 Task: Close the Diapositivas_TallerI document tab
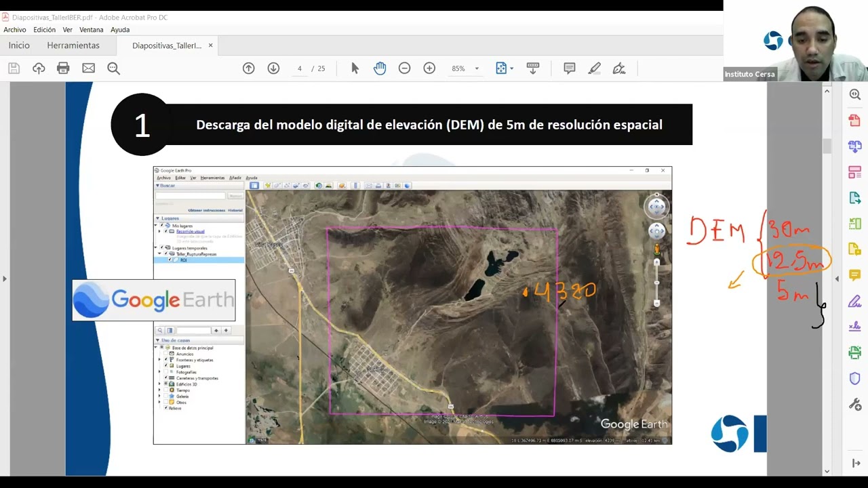pyautogui.click(x=210, y=45)
